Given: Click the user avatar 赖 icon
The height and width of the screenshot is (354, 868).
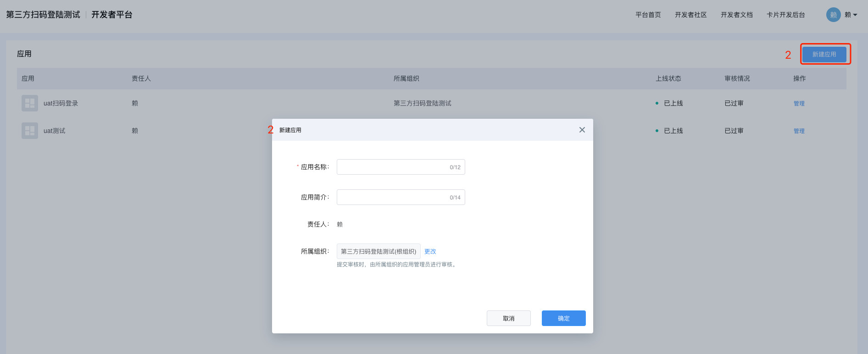Looking at the screenshot, I should [833, 15].
